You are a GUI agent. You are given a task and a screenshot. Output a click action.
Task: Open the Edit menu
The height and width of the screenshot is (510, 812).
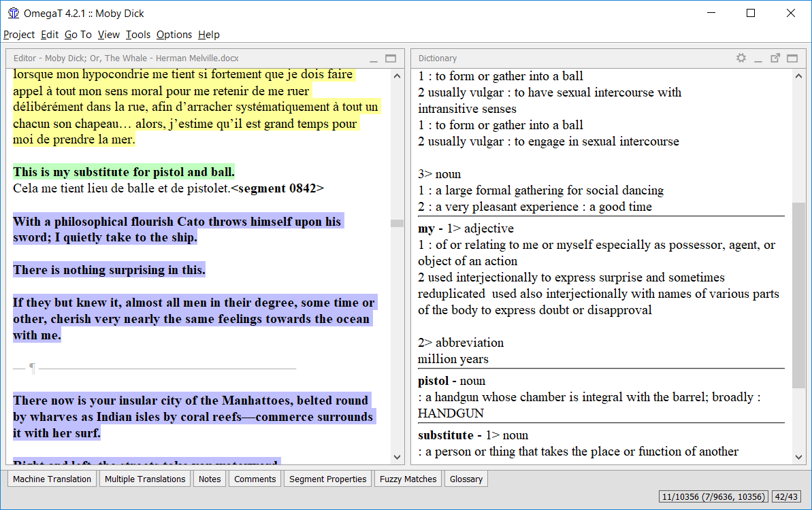[50, 35]
